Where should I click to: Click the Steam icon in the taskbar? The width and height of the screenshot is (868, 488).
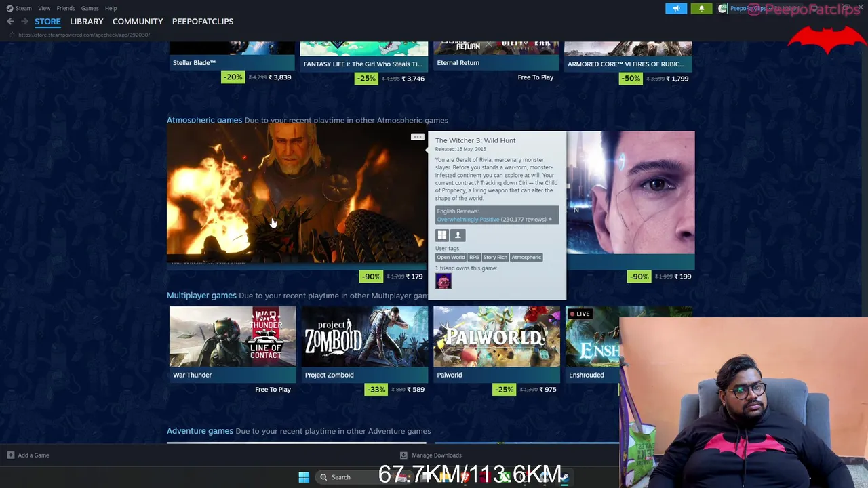tap(563, 477)
